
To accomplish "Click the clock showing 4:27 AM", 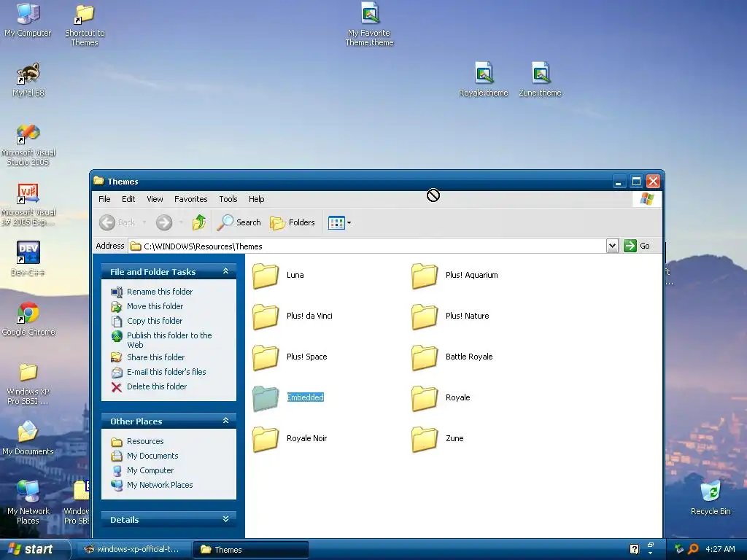I will pyautogui.click(x=720, y=549).
